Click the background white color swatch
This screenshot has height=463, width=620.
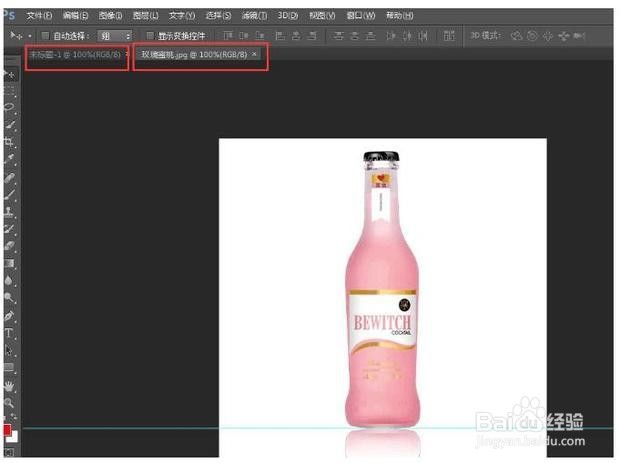[14, 437]
